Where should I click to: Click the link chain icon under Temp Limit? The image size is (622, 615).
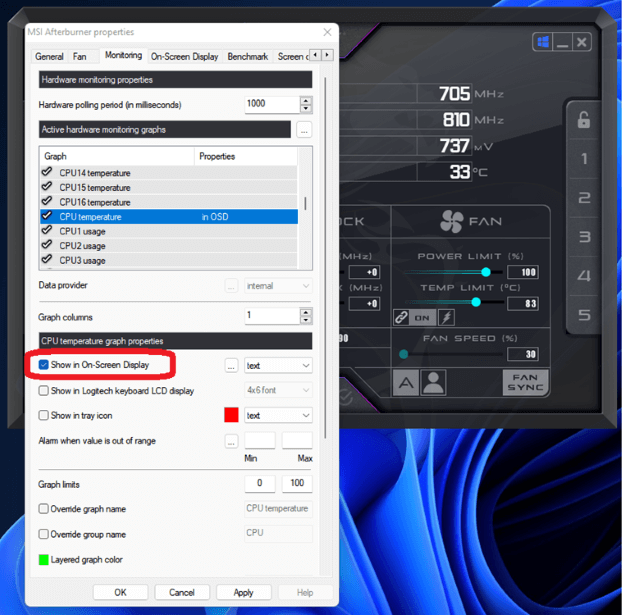(x=401, y=318)
